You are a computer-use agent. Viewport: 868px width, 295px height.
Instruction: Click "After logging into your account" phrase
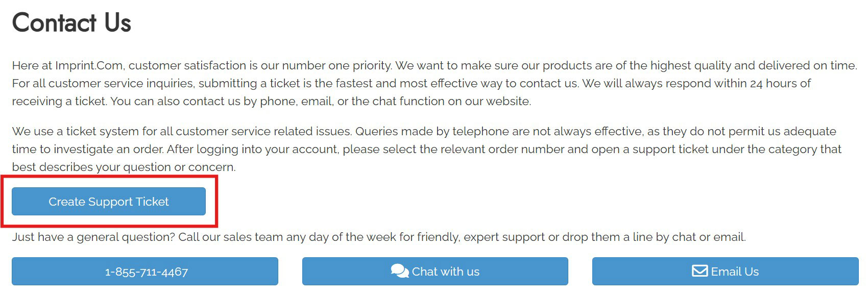click(x=252, y=150)
